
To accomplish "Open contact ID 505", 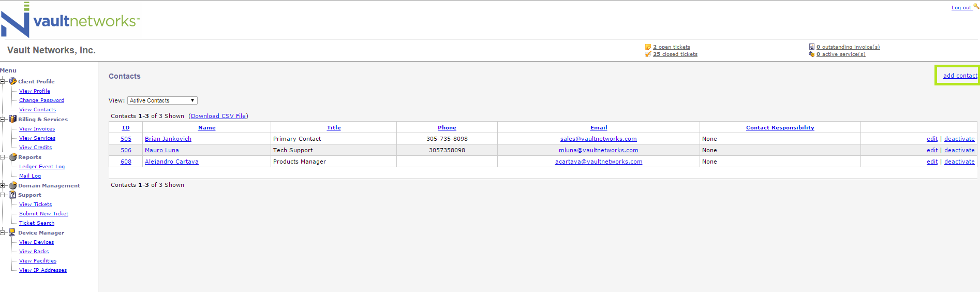I will point(126,139).
